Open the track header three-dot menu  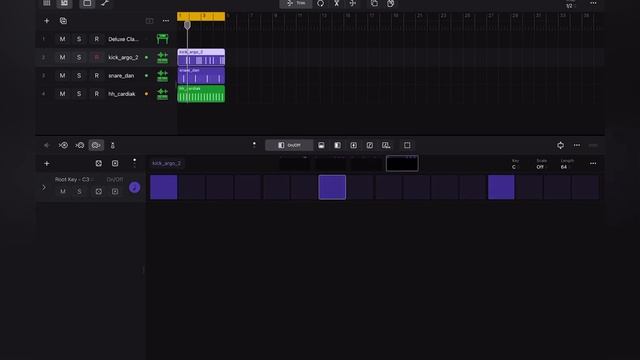coord(166,21)
